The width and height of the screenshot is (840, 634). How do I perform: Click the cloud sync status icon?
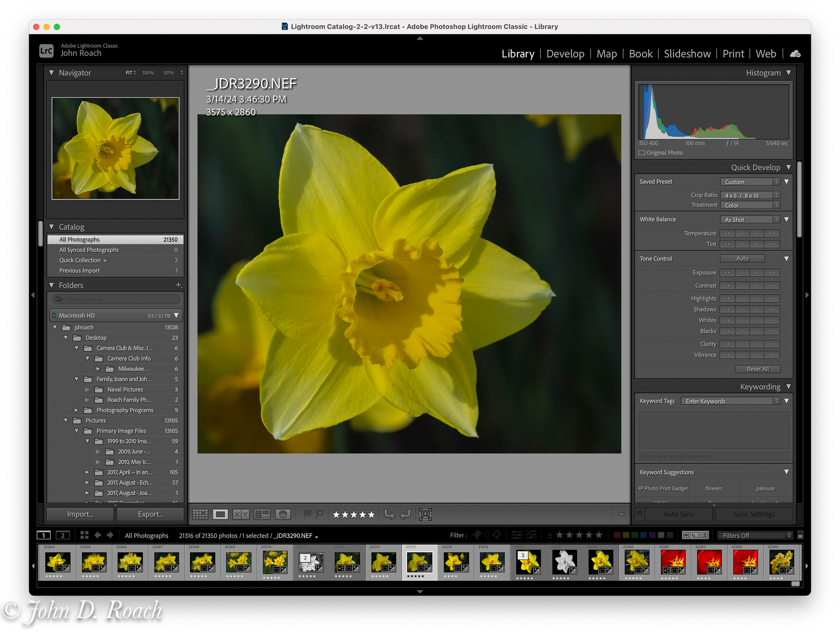795,54
